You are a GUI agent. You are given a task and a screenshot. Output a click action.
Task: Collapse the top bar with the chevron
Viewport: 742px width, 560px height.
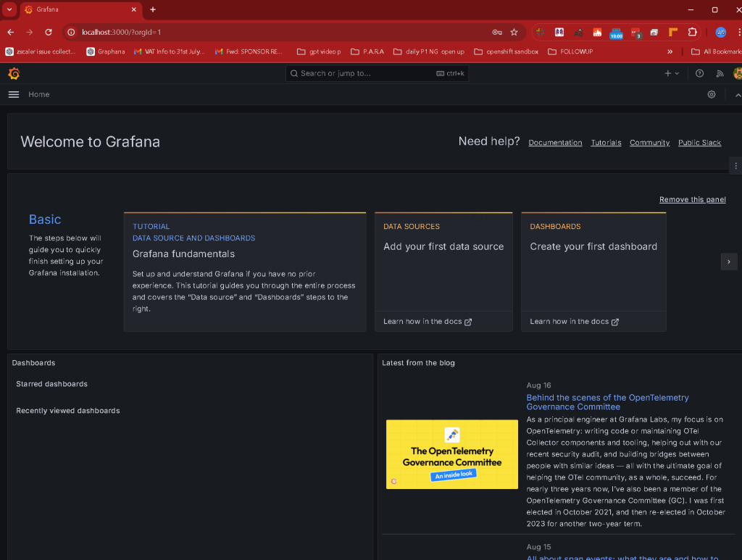tap(737, 95)
